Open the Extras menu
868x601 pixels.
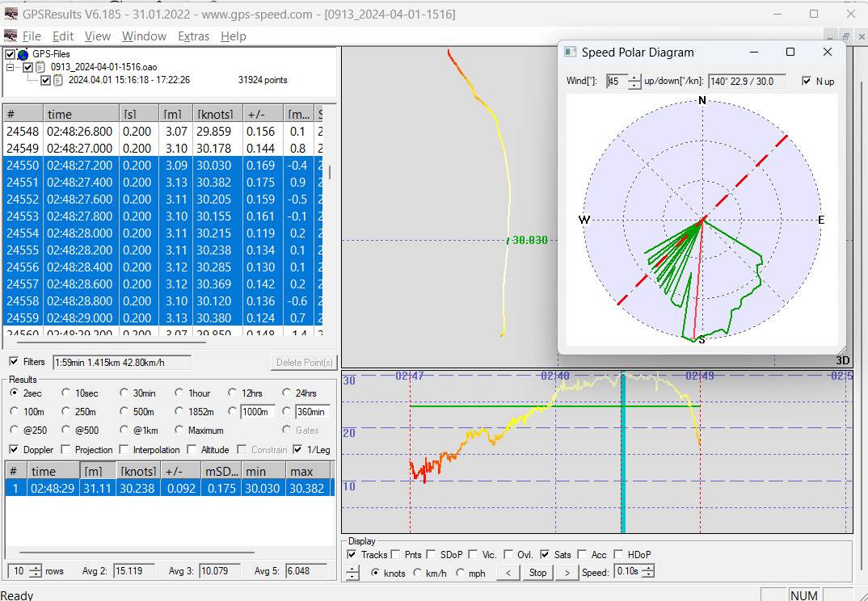[x=193, y=36]
